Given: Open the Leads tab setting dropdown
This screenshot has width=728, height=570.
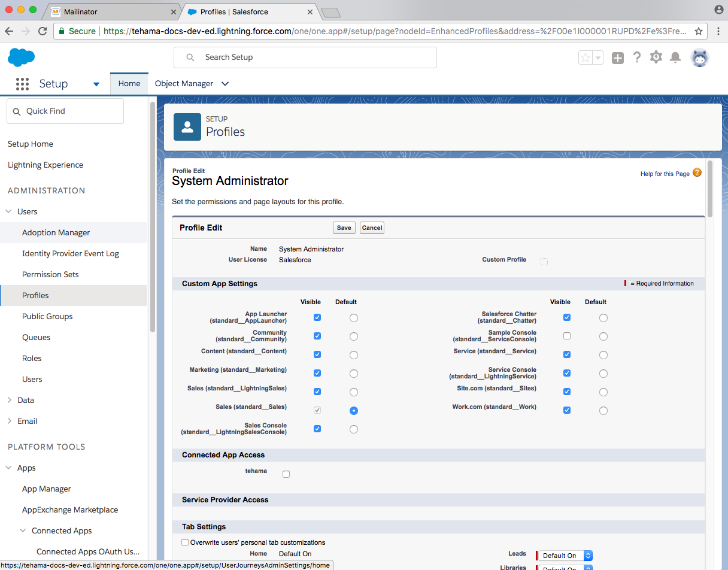Looking at the screenshot, I should 565,556.
